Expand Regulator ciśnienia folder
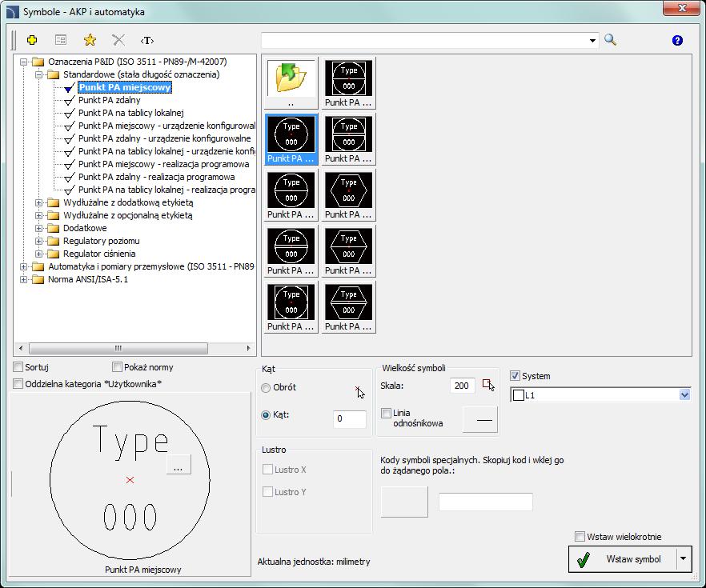Image resolution: width=706 pixels, height=588 pixels. point(38,254)
